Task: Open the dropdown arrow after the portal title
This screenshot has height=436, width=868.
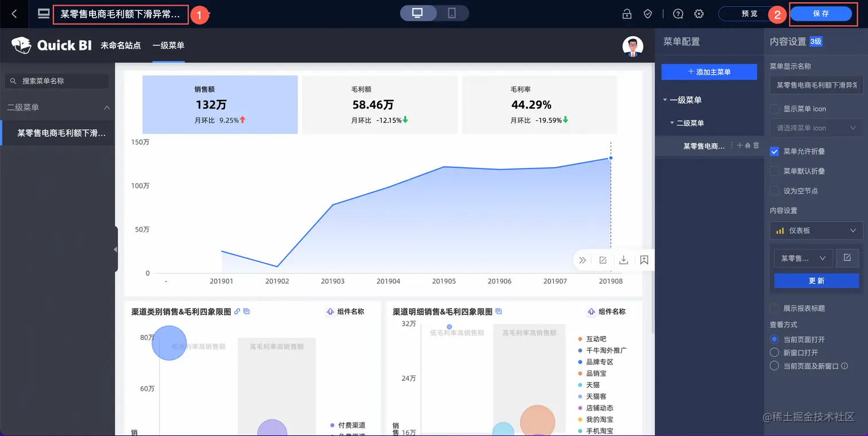Action: click(x=210, y=14)
